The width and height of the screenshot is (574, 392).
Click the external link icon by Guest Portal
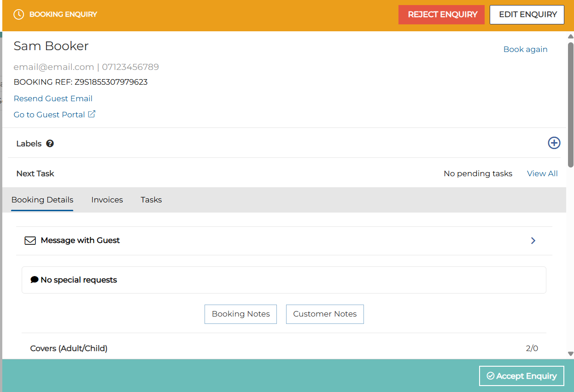92,114
